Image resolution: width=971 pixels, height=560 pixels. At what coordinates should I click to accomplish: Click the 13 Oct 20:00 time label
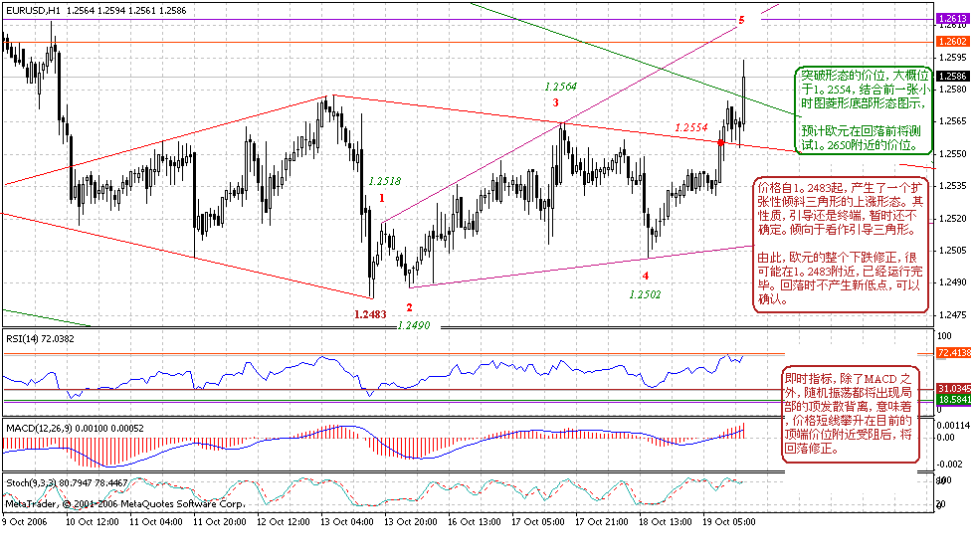(x=411, y=522)
